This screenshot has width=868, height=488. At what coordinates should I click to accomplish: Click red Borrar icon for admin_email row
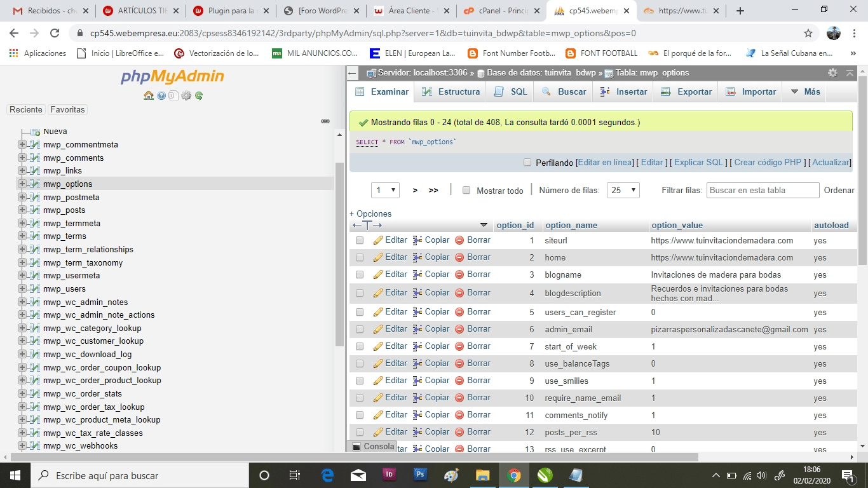tap(459, 329)
